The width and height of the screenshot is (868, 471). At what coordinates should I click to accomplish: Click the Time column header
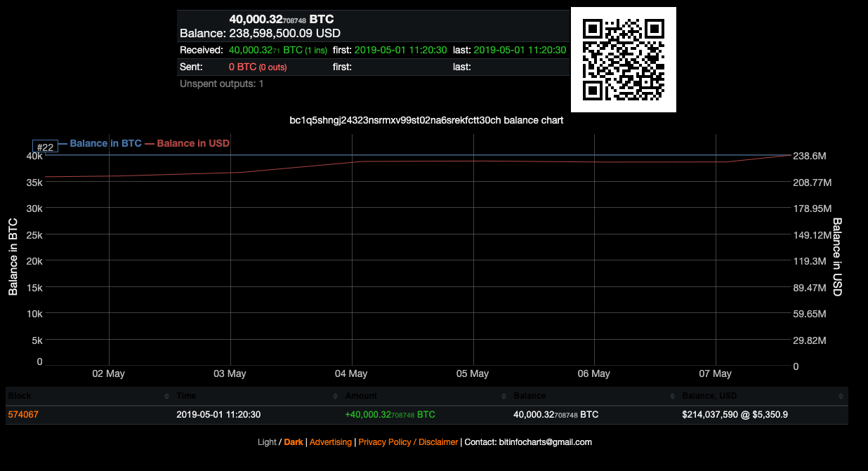tap(186, 396)
